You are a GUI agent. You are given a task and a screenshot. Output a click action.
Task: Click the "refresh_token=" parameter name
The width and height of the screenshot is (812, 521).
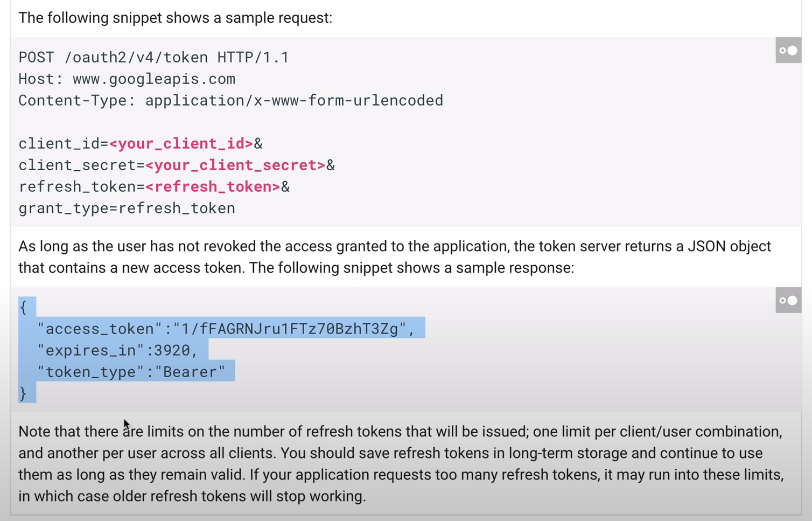click(x=81, y=187)
